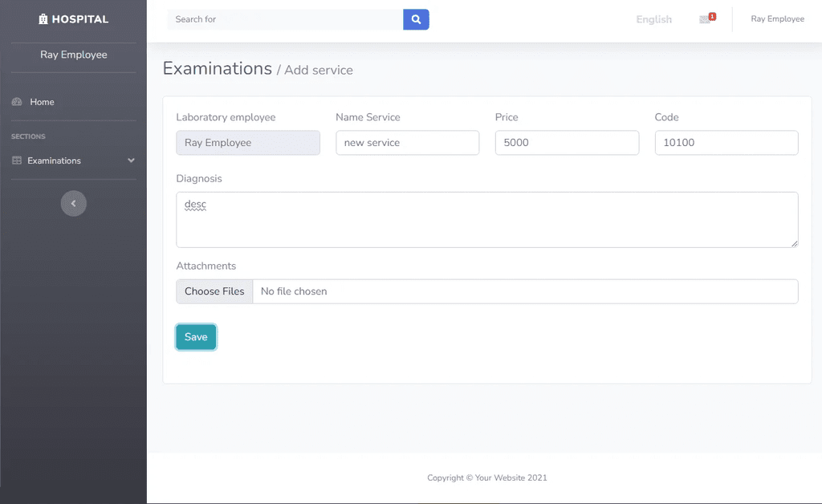Focus the Search for input field
This screenshot has height=504, width=822.
(285, 19)
